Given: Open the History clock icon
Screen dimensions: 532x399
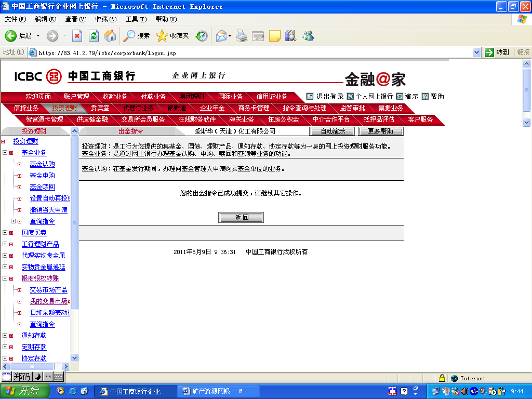Looking at the screenshot, I should coord(202,36).
